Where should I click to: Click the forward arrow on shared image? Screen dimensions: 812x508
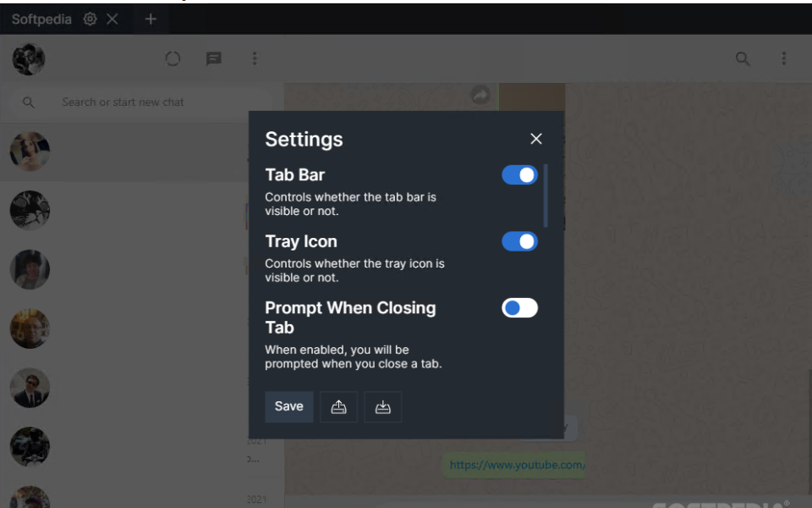480,96
